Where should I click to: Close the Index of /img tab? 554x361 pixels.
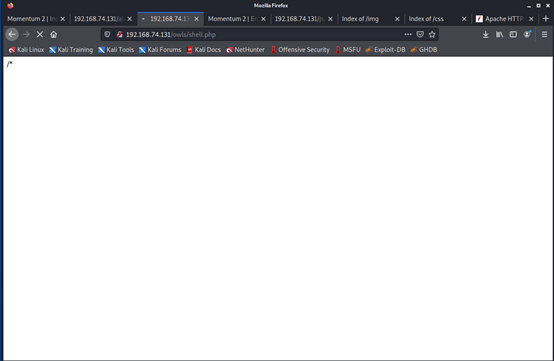[397, 19]
